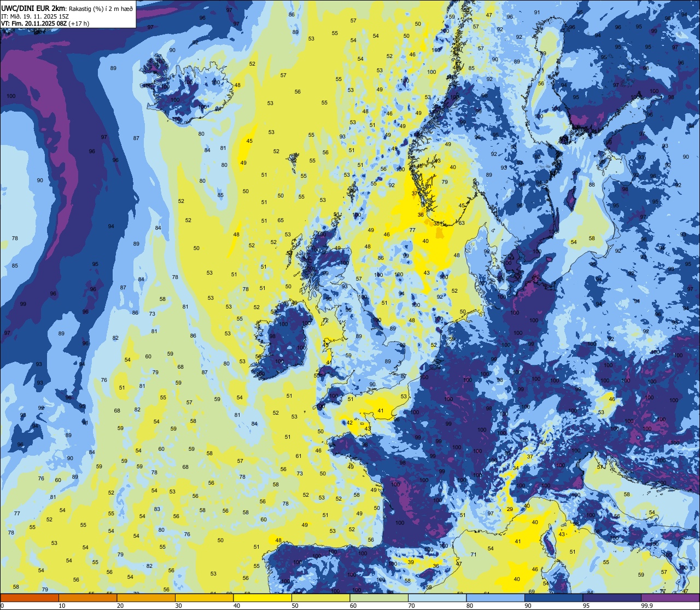The height and width of the screenshot is (610, 700).
Task: Click the "29" humidity value in southern France
Action: pos(510,509)
